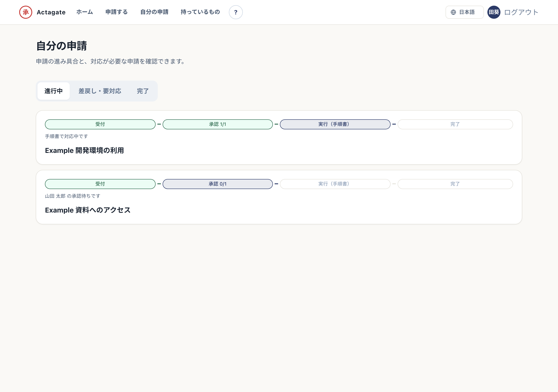Switch to the 差戻し・要対応 tab

(100, 91)
